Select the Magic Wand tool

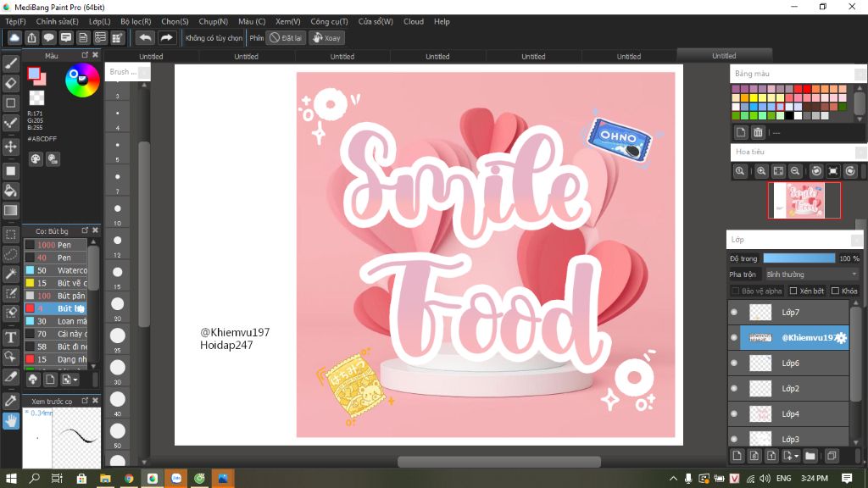[10, 274]
